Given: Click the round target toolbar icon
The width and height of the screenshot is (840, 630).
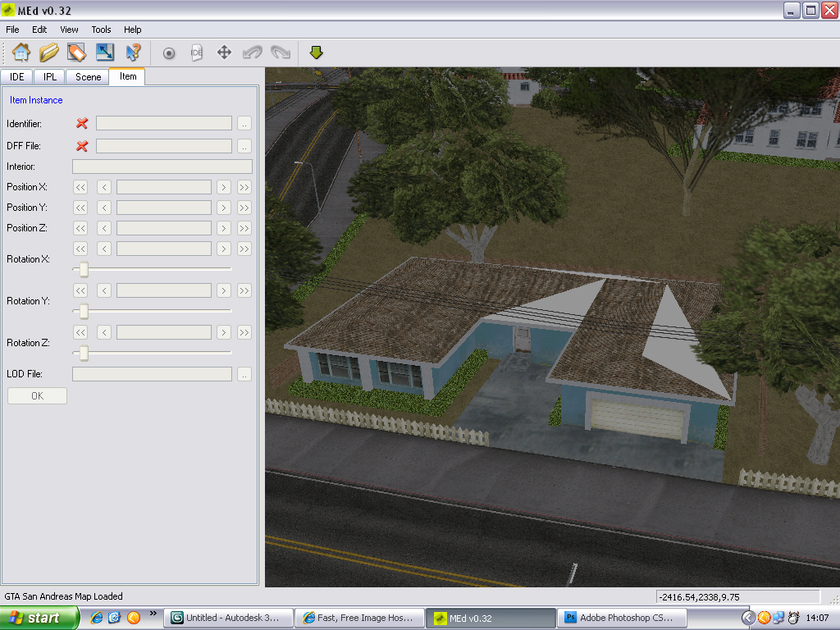Looking at the screenshot, I should pos(169,52).
